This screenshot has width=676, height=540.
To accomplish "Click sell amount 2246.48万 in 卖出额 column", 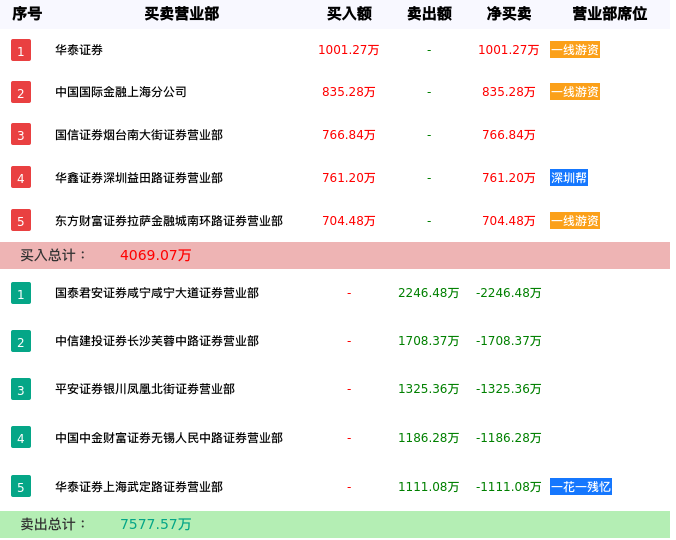I will 429,293.
